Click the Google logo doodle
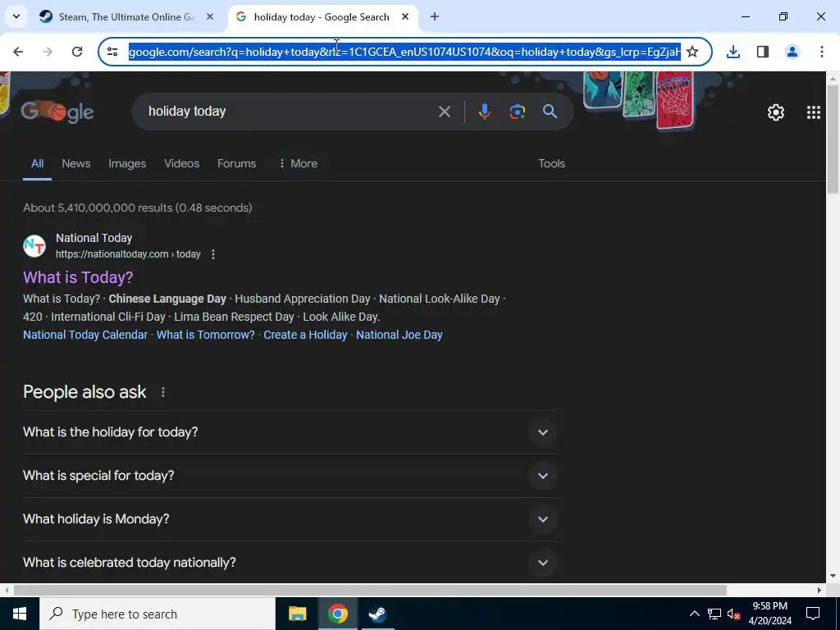Screen dimensions: 840x630 tap(57, 112)
